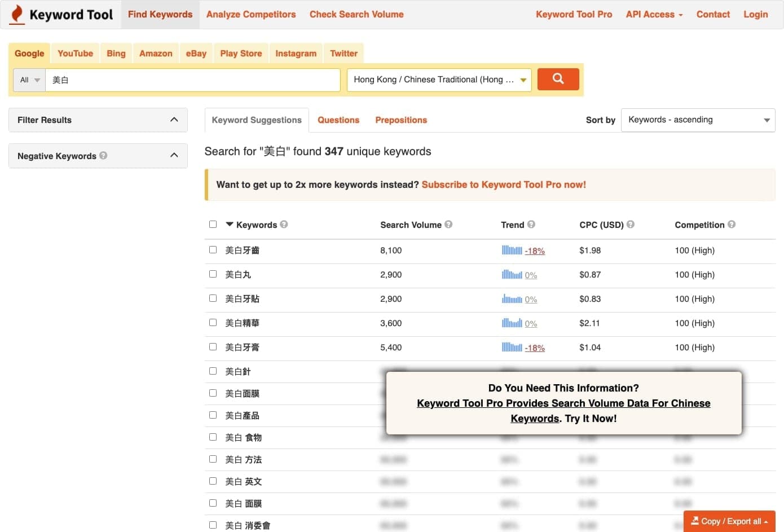Image resolution: width=784 pixels, height=532 pixels.
Task: Check the 美白牙膏 row checkbox
Action: (x=213, y=346)
